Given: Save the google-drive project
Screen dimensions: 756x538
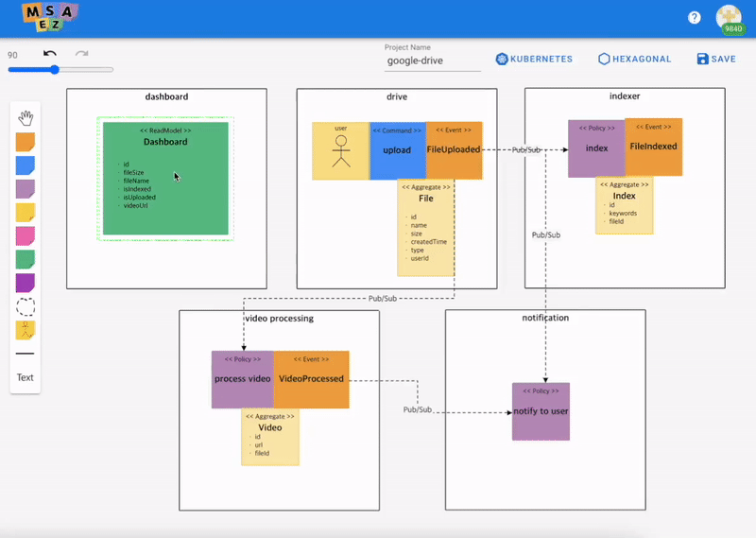Looking at the screenshot, I should pyautogui.click(x=716, y=59).
